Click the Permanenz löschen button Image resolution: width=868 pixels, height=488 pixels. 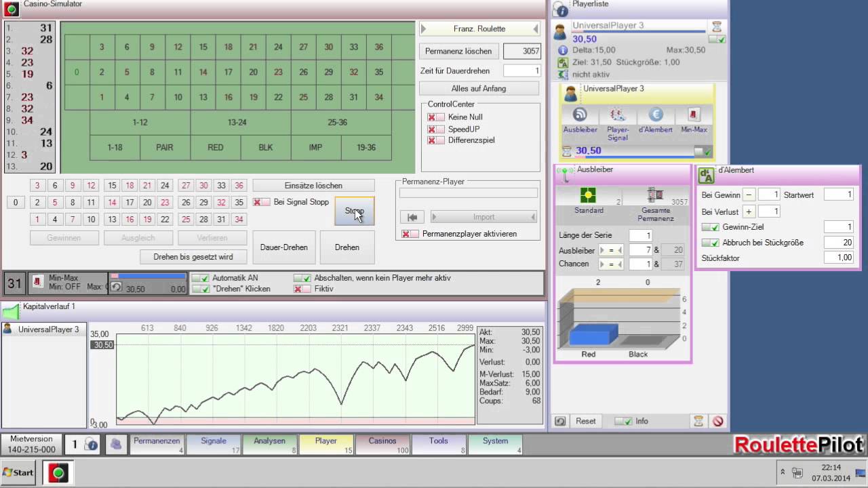[458, 52]
